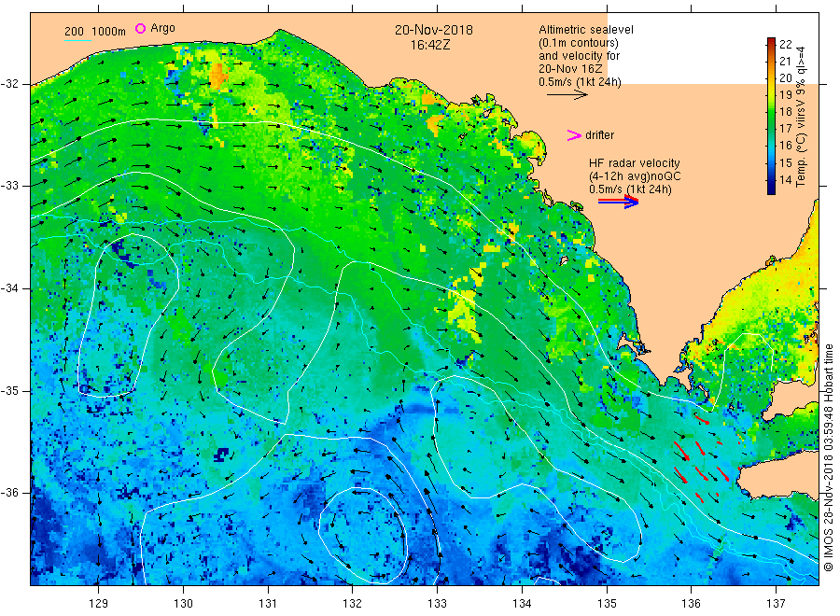
Task: Click longitude label 130 on bottom axis
Action: (x=183, y=604)
